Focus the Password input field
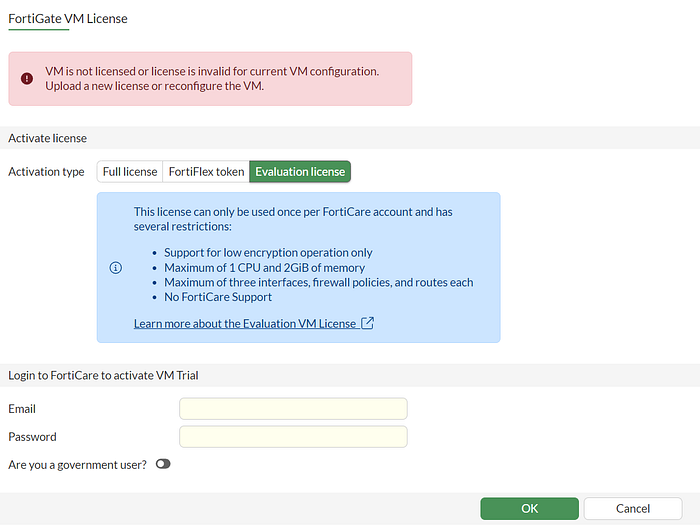This screenshot has height=526, width=700. click(x=293, y=437)
